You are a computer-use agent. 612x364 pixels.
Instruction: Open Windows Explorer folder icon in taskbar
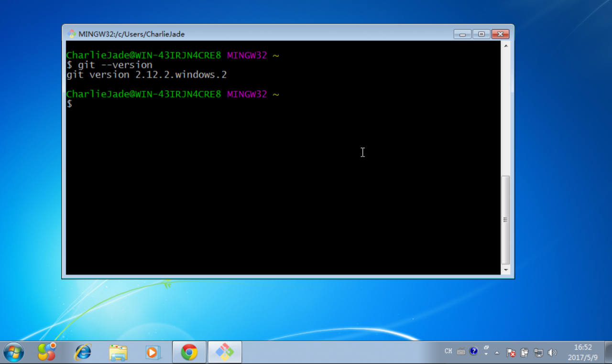pos(118,353)
